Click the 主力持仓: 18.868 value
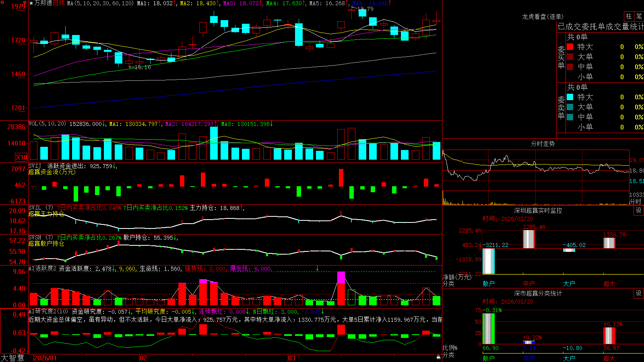Screen dimensions: 644x362 [215, 208]
